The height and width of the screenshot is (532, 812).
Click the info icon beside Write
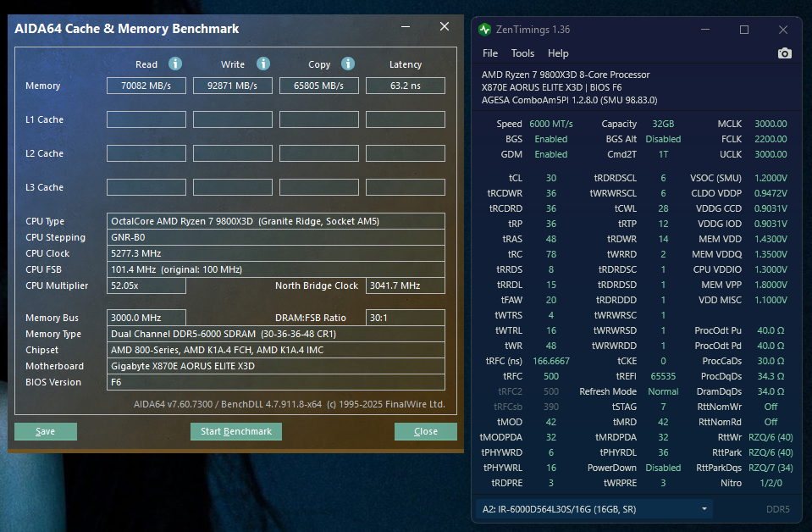tap(263, 64)
